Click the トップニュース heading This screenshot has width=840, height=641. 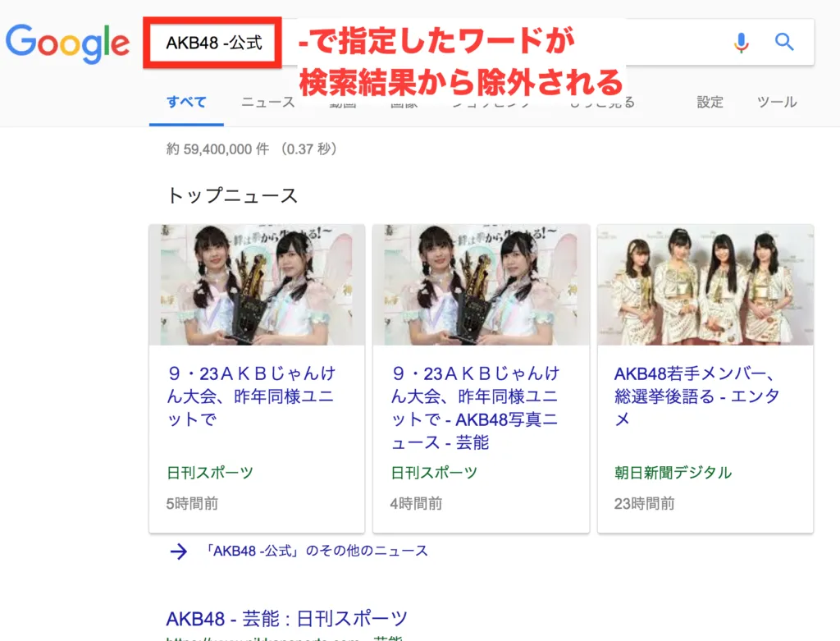click(x=231, y=195)
